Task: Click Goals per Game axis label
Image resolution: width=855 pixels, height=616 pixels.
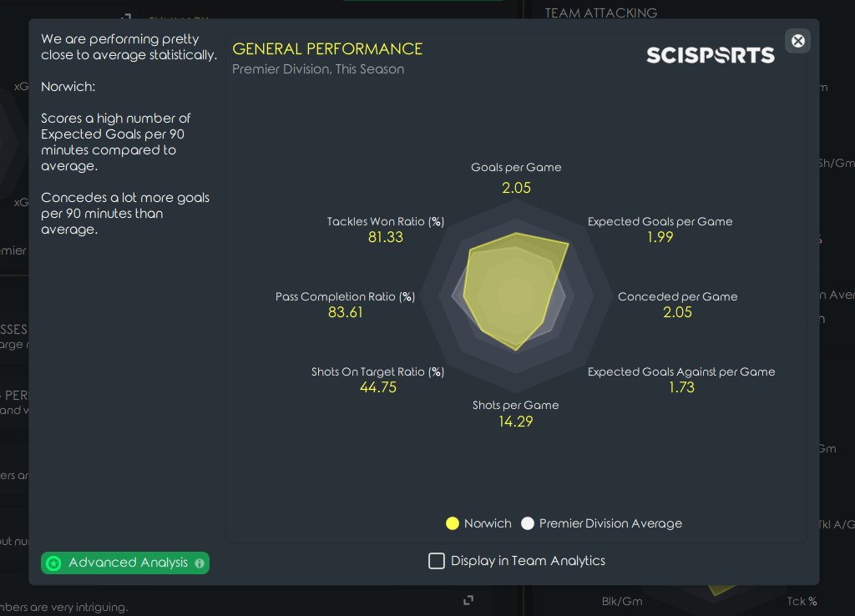Action: [516, 168]
